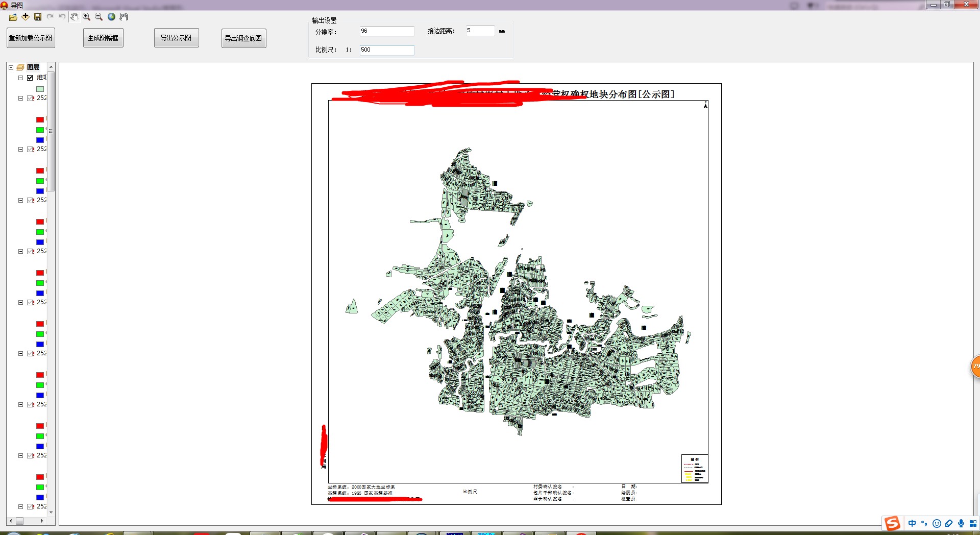Click the 高程系统: 1985 国家高程基准 text

[x=360, y=493]
